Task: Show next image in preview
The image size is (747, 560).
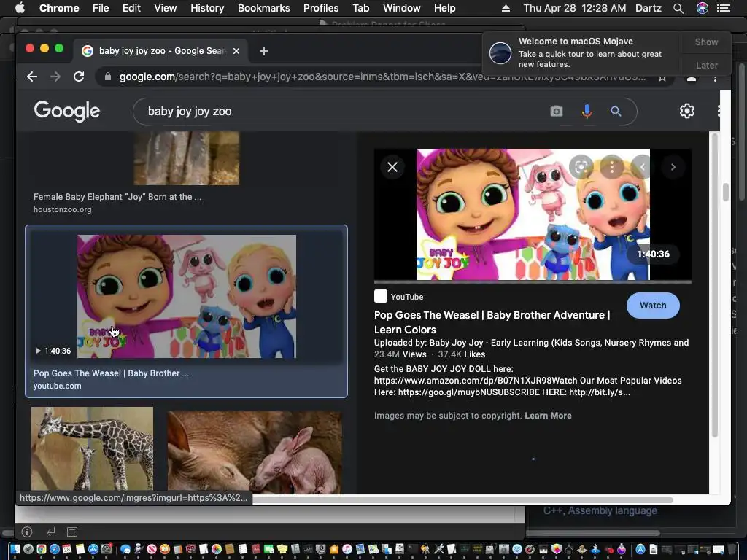Action: pos(673,167)
